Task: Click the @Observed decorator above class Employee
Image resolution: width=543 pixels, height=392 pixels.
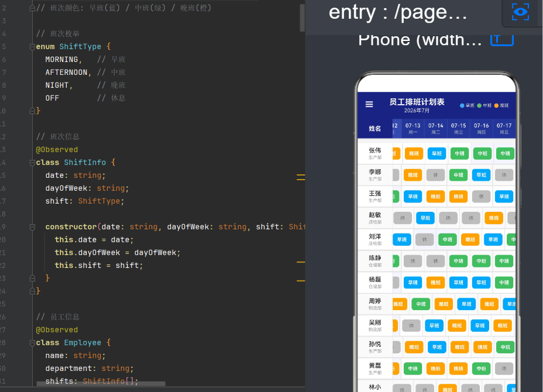Action: (57, 330)
